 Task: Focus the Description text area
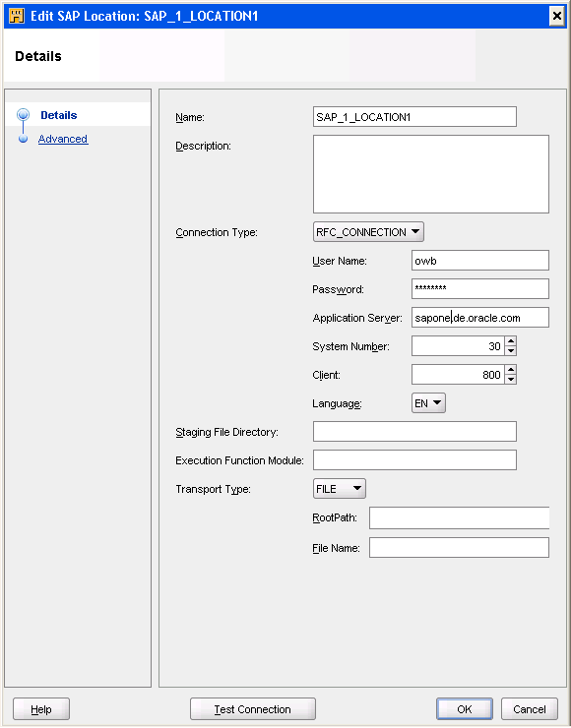tap(430, 174)
